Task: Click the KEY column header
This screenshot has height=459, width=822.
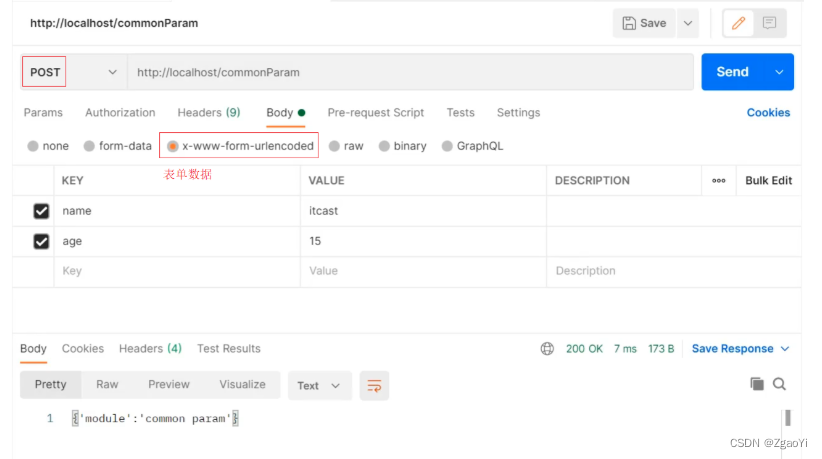Action: tap(72, 181)
